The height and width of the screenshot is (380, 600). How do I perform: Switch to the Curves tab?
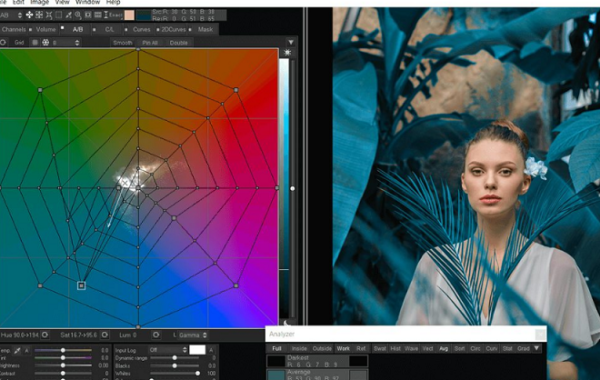tap(141, 29)
